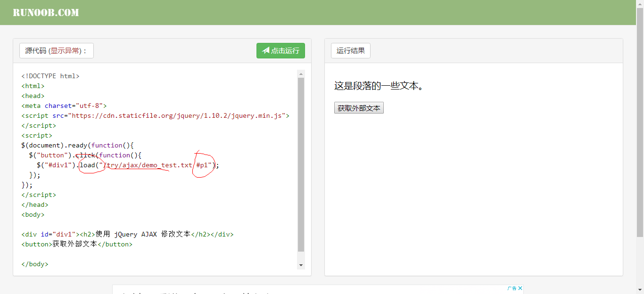
Task: Click the #p1 selector in code
Action: [x=202, y=165]
